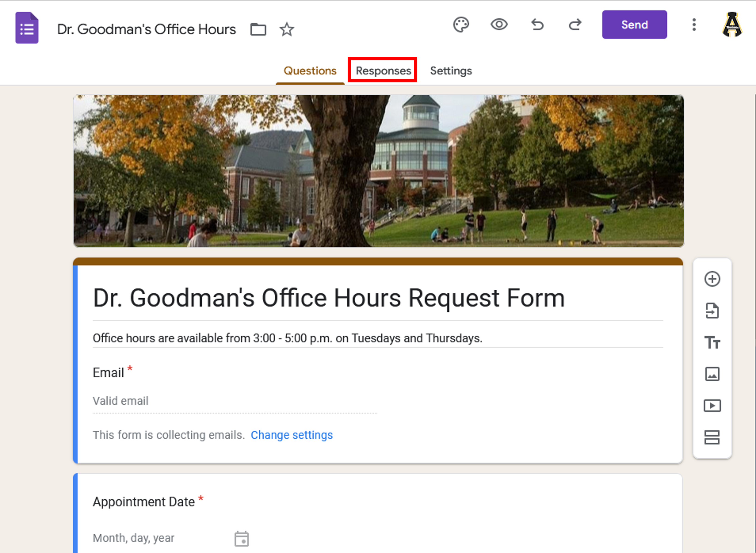Open the Google Forms home icon
756x553 pixels.
27,28
